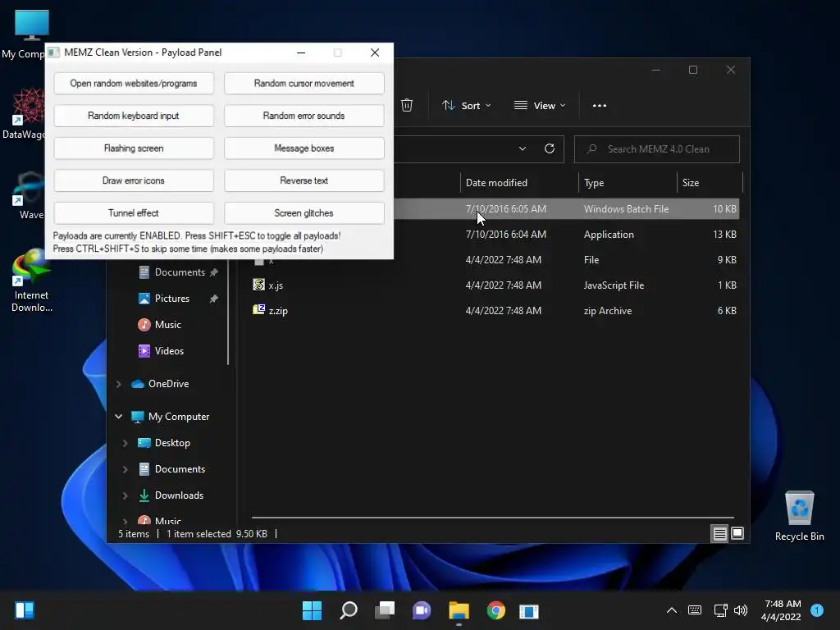Open network status tray icon
The image size is (840, 630).
(720, 610)
